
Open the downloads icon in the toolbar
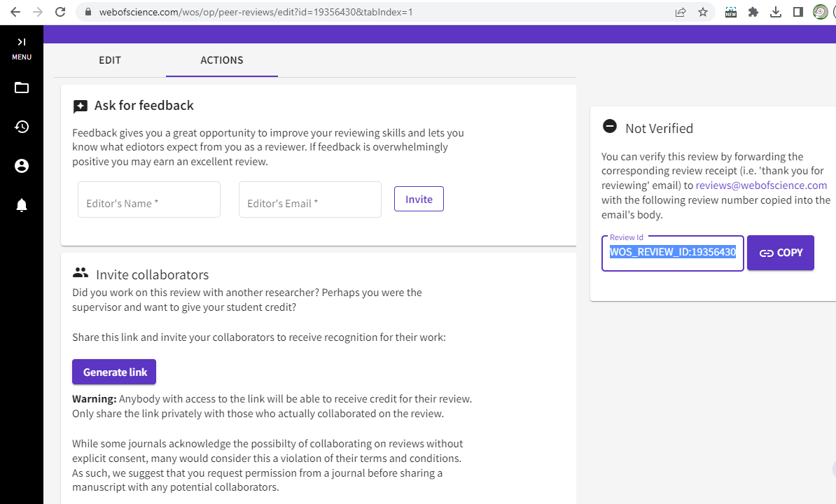[x=776, y=11]
